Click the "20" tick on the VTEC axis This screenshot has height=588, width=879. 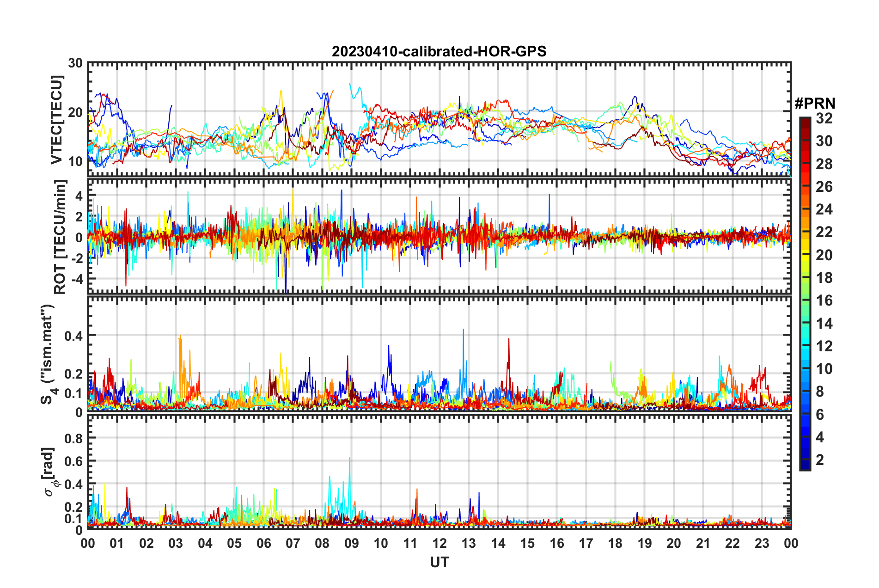[x=75, y=112]
